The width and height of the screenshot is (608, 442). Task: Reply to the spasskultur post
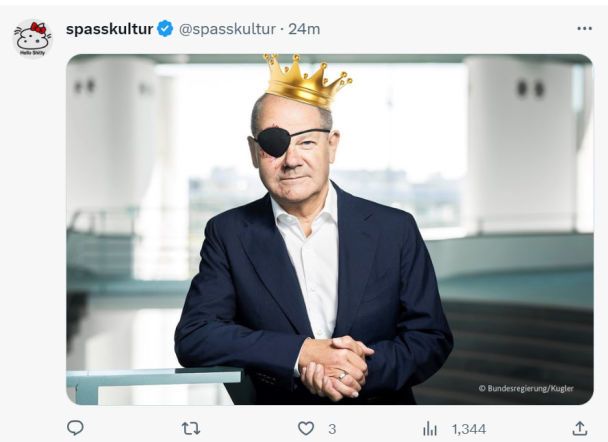pos(75,428)
